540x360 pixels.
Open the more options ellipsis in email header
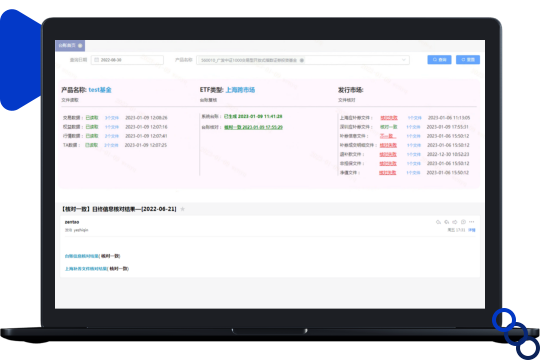(471, 222)
